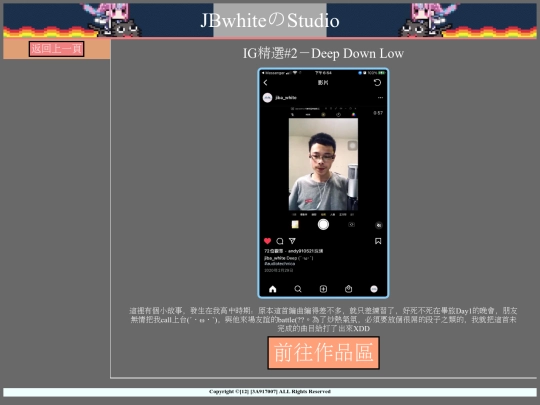
Task: Tap the paper-plane share icon
Action: pyautogui.click(x=292, y=241)
